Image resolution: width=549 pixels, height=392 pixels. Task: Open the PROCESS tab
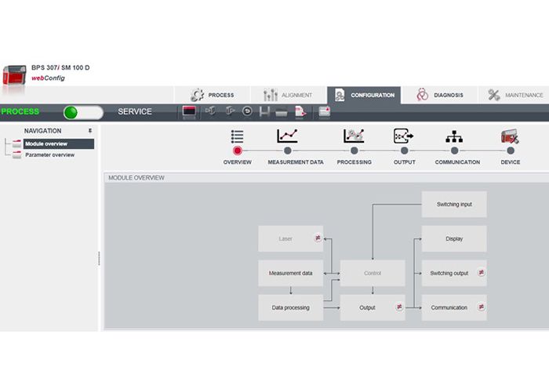coord(213,95)
